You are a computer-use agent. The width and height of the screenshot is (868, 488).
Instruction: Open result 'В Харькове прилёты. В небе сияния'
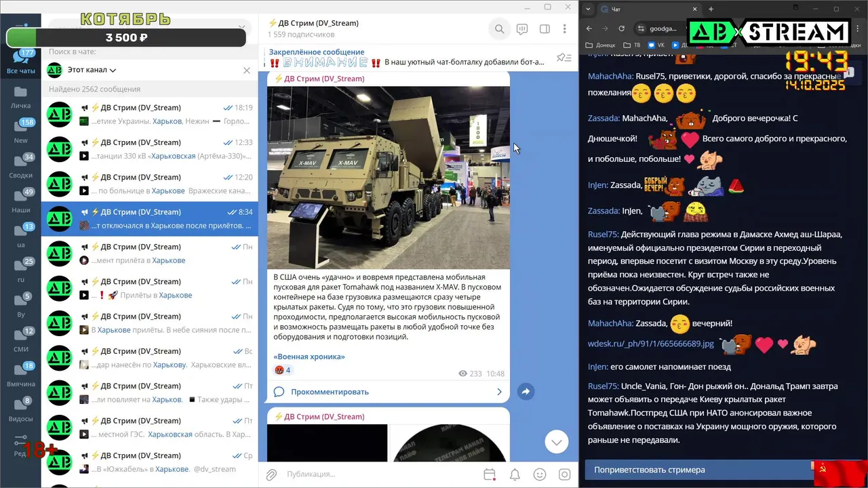click(x=150, y=323)
